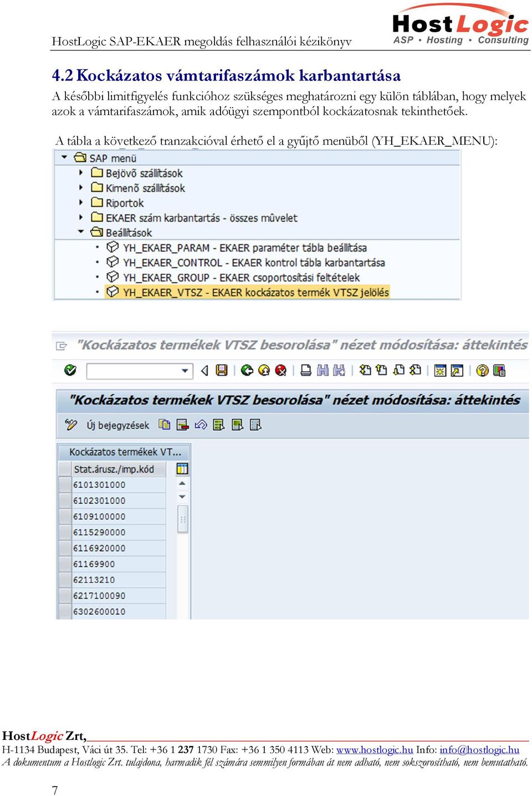Viewport: 532px width, 796px height.
Task: Click the cell with value 62113210
Action: click(119, 580)
